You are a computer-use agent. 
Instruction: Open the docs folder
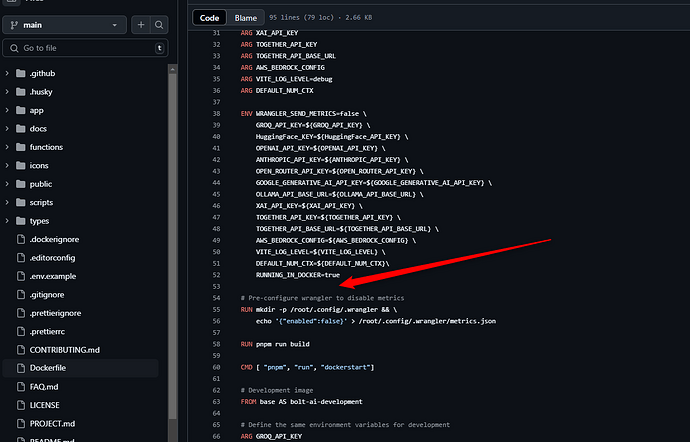[38, 129]
